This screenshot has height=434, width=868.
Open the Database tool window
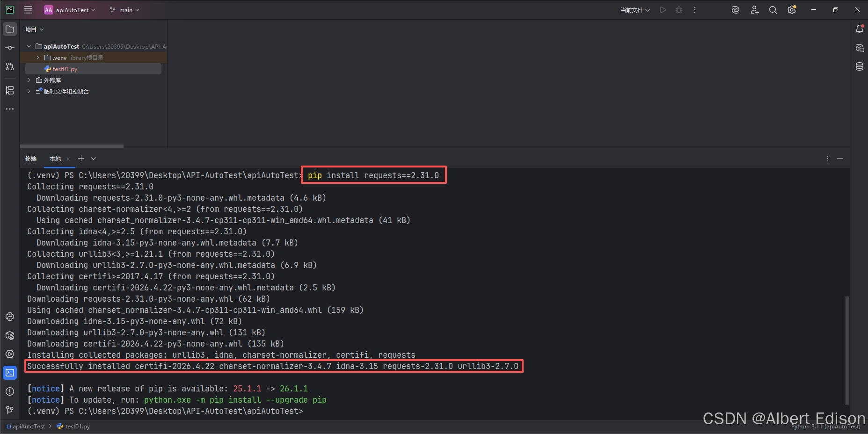(860, 66)
